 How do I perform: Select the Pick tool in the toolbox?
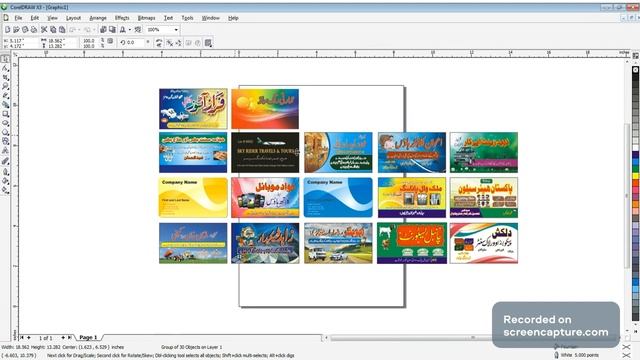pos(5,59)
